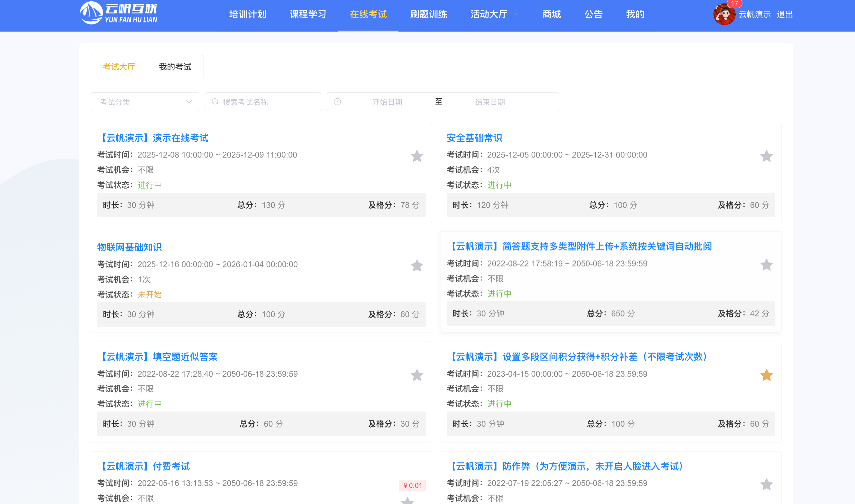
Task: Click the clock icon in date range picker
Action: (337, 102)
